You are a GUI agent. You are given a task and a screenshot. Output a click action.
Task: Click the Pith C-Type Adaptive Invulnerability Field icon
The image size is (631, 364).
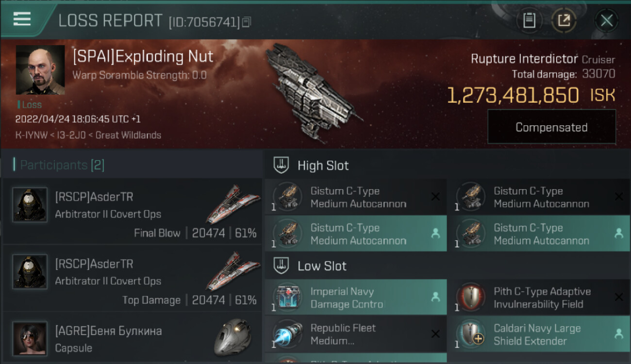click(x=471, y=298)
